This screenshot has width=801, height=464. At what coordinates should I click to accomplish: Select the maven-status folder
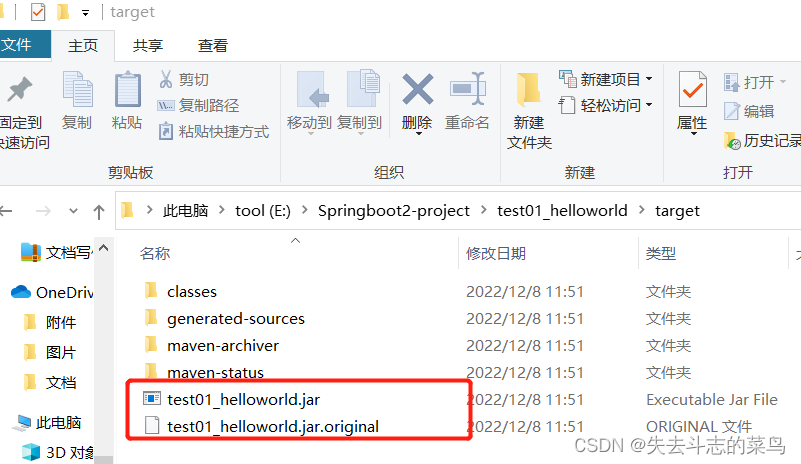215,373
